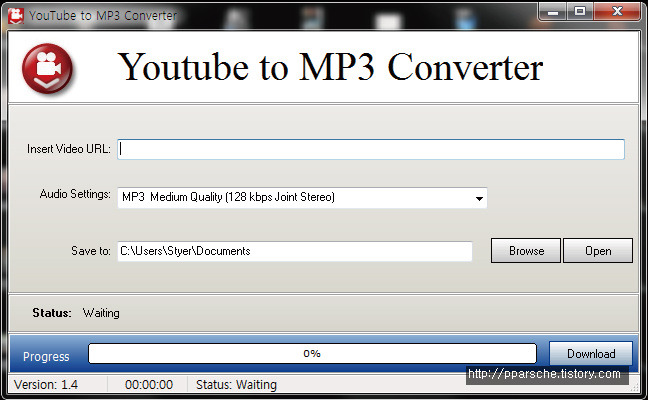Click the window resize grip in the corner
The image size is (648, 400).
coord(635,388)
